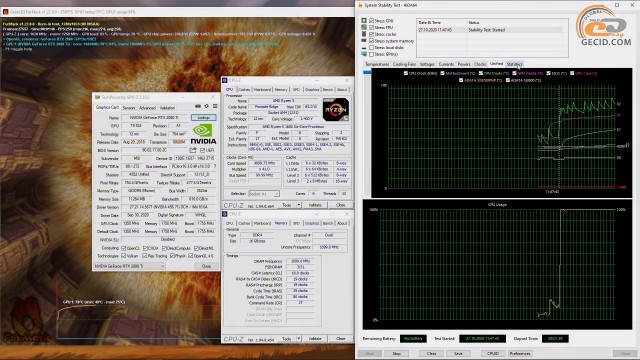The width and height of the screenshot is (640, 360).
Task: Toggle UEFI checkbox in GPU-Z
Action: pos(202,150)
